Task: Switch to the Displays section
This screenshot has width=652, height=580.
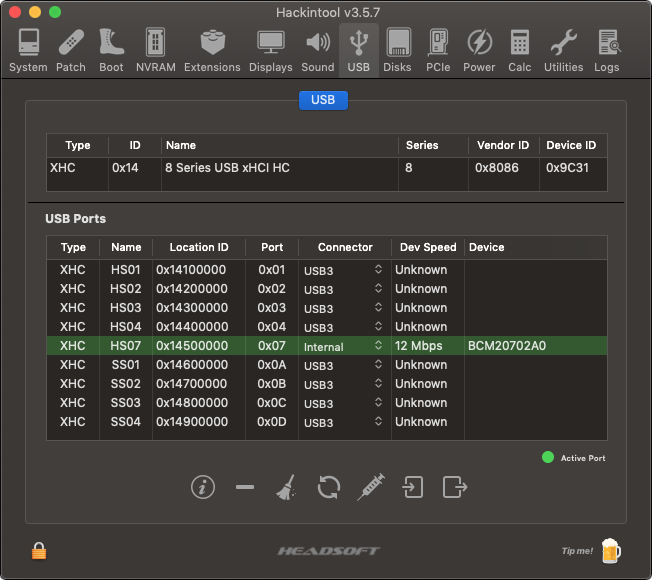Action: [271, 50]
